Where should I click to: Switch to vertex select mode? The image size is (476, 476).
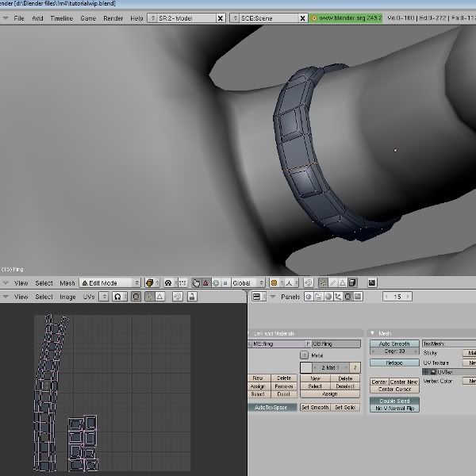[323, 283]
